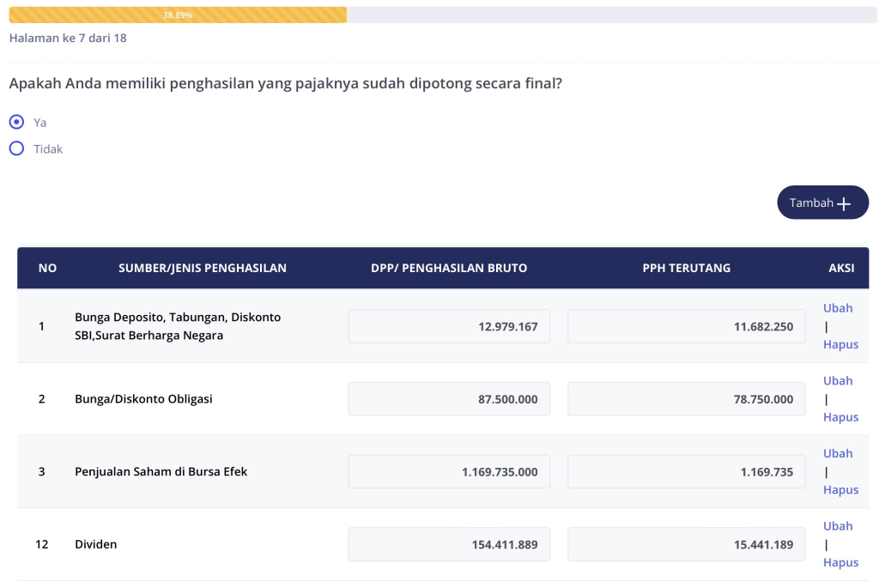Image resolution: width=879 pixels, height=588 pixels.
Task: Click the Dividen 15.441.189 PPh field
Action: [x=686, y=544]
